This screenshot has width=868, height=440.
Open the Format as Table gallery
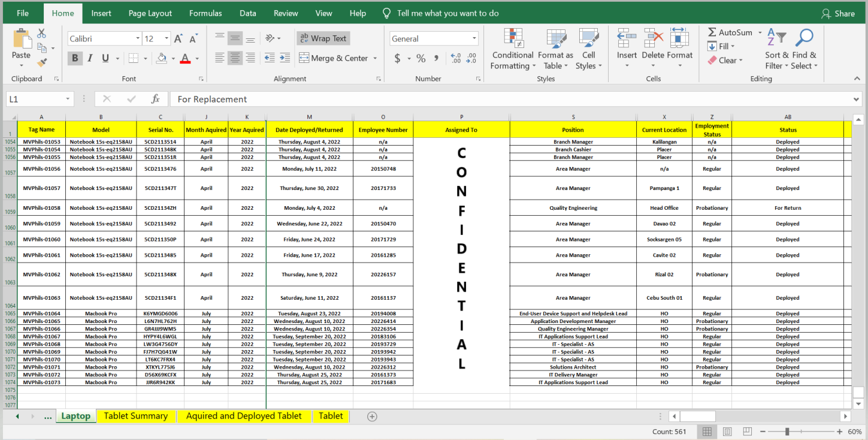point(556,49)
